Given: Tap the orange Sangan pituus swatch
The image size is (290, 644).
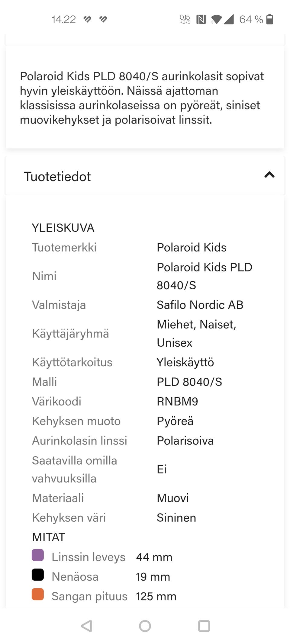Looking at the screenshot, I should pos(38,594).
